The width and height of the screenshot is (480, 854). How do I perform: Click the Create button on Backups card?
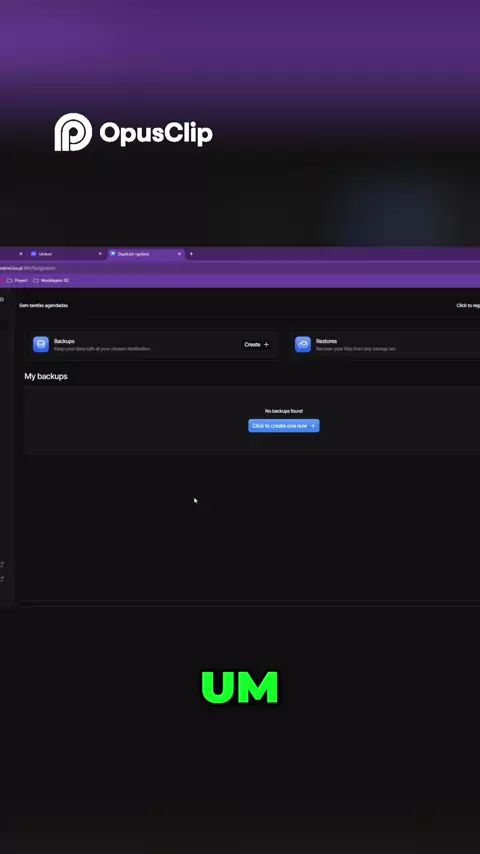(257, 344)
